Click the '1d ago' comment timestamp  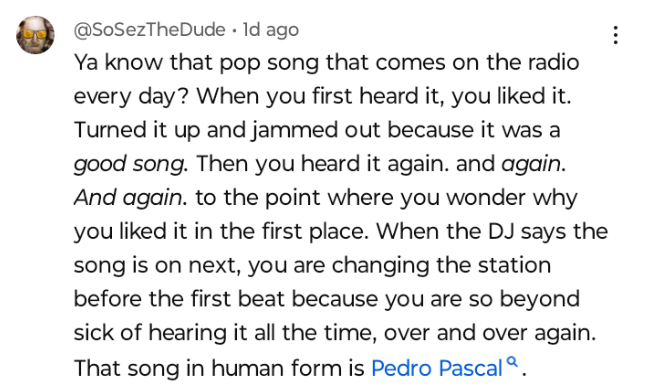(x=271, y=30)
